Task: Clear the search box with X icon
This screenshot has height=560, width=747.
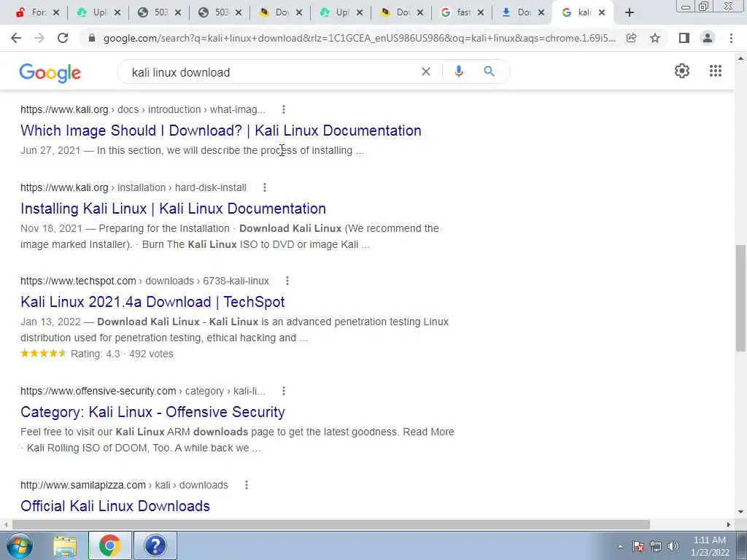Action: (426, 71)
